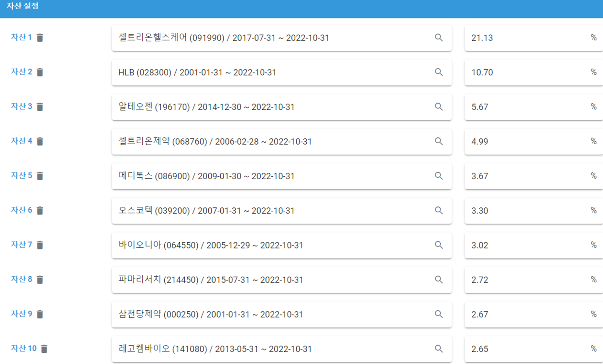The width and height of the screenshot is (603, 364).
Task: Edit the 2.65 percent weight field
Action: coord(534,349)
